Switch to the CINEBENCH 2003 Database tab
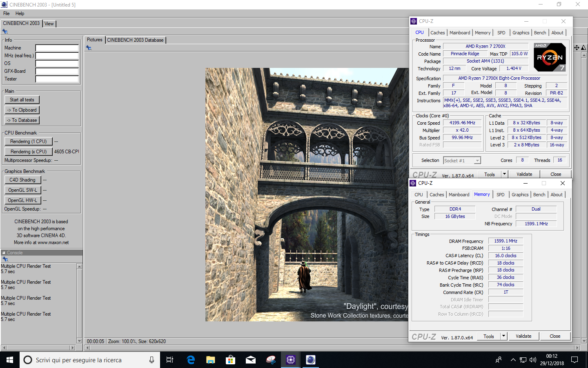The height and width of the screenshot is (368, 588). click(x=135, y=40)
